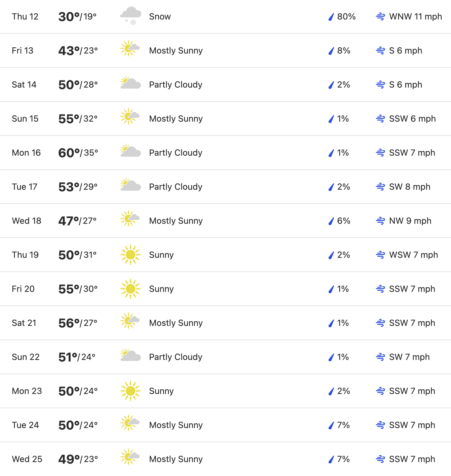Viewport: 451px width, 476px height.
Task: Click the Partly Cloudy icon for Sat 14
Action: click(131, 83)
